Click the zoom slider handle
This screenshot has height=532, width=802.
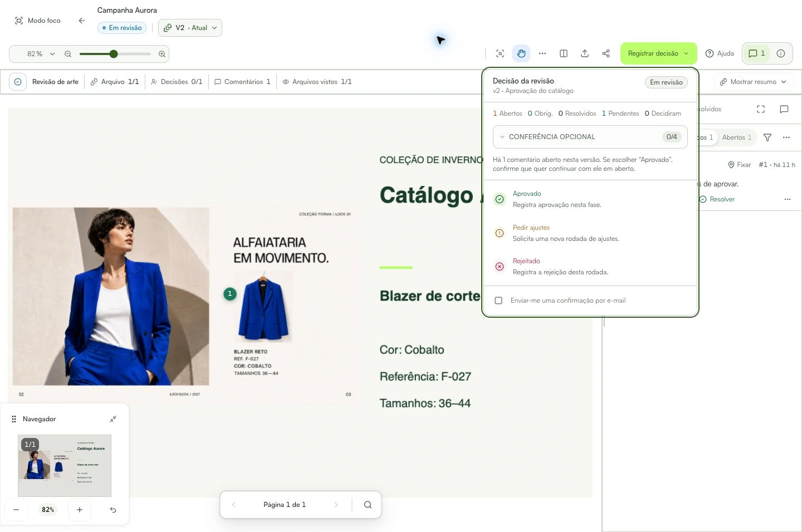click(x=114, y=54)
